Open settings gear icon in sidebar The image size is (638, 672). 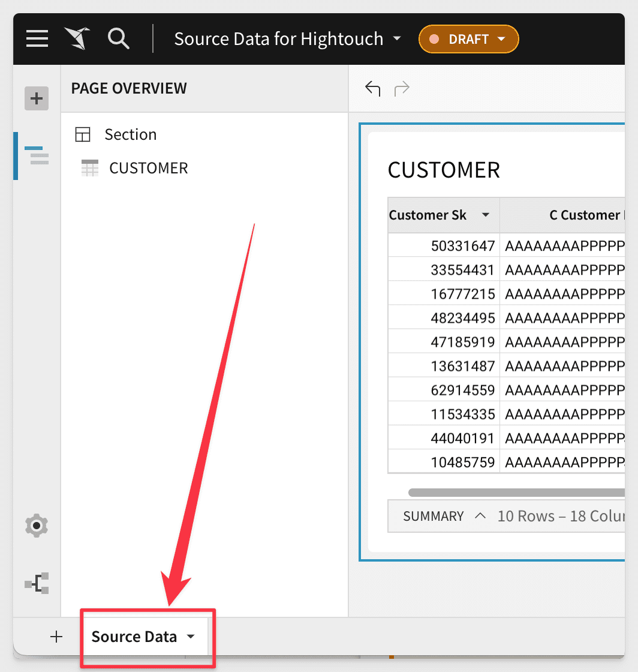pos(37,526)
